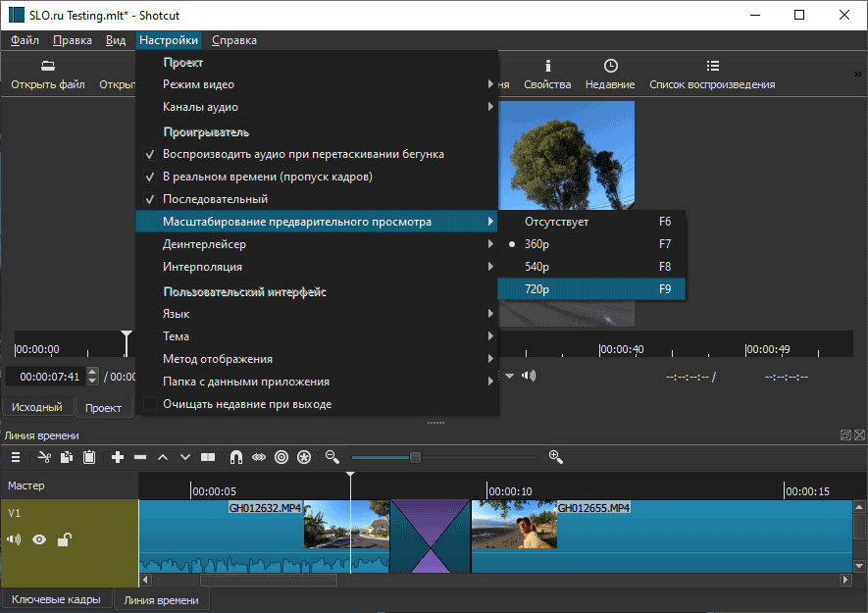Open the Правка menu
Image resolution: width=868 pixels, height=613 pixels.
tap(71, 40)
